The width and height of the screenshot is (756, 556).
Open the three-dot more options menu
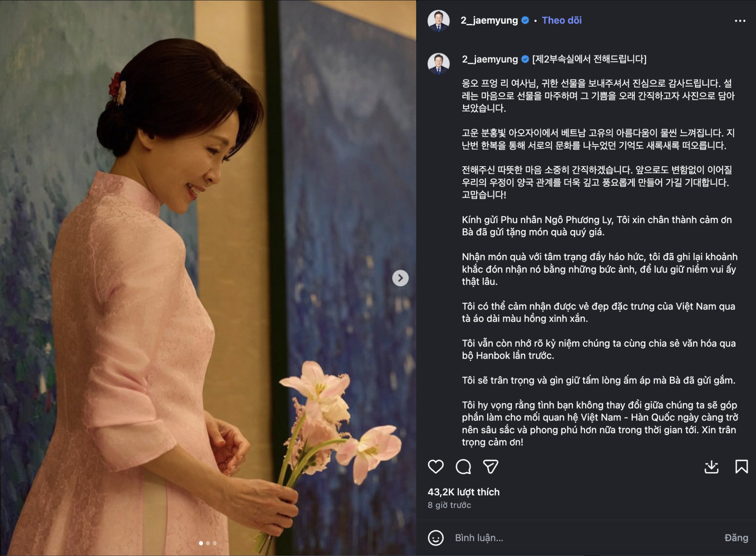(x=740, y=20)
